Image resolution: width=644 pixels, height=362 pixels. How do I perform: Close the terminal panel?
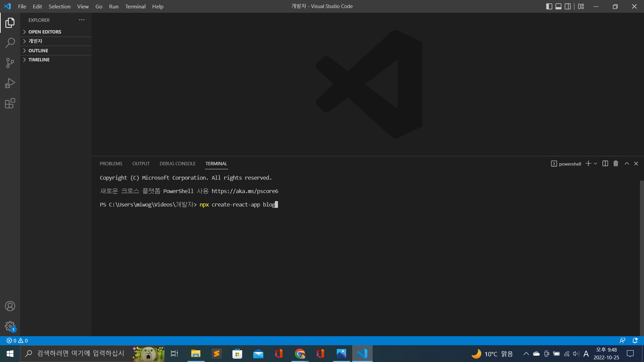(x=636, y=164)
